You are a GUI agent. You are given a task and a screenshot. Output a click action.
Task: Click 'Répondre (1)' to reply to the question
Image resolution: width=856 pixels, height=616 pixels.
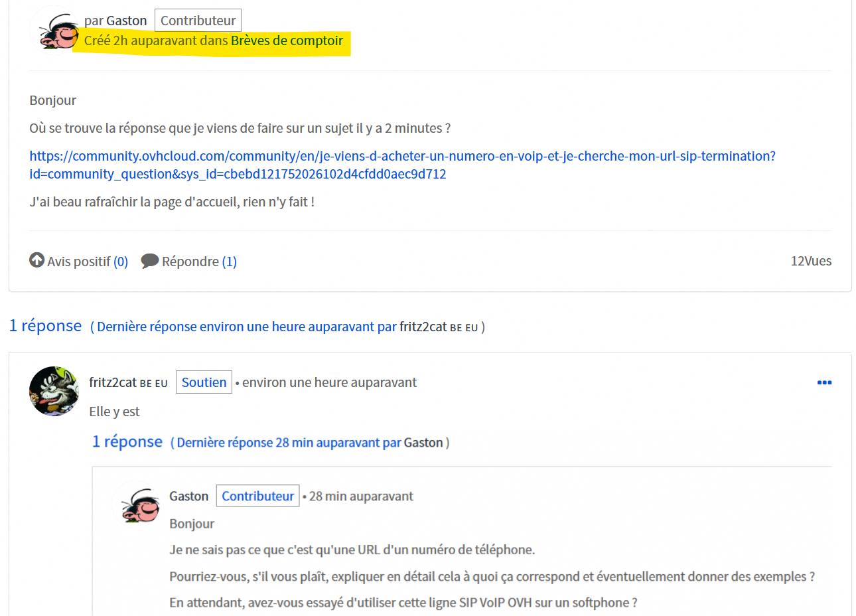coord(198,262)
